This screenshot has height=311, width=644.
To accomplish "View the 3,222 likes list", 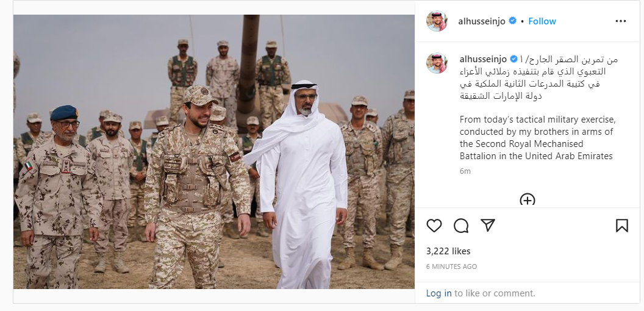I will coord(448,251).
